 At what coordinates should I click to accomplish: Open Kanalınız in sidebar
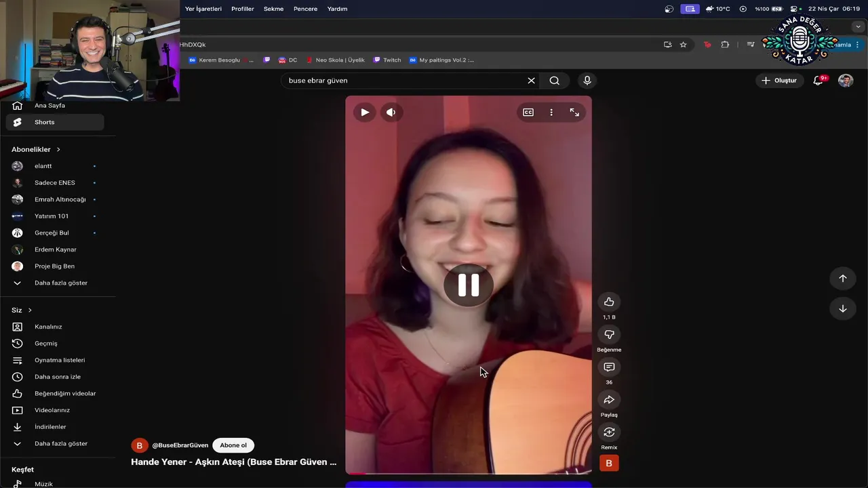(x=55, y=327)
